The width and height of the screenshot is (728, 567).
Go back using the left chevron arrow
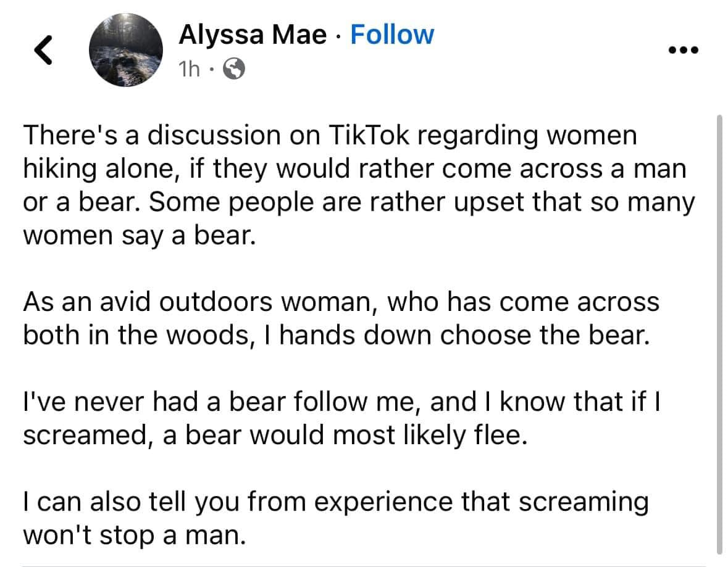43,49
